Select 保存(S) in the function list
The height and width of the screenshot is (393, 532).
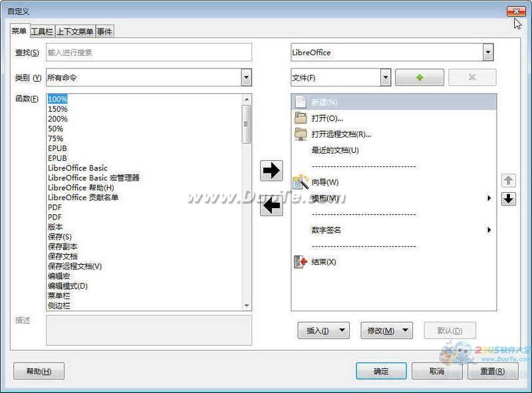[x=60, y=237]
